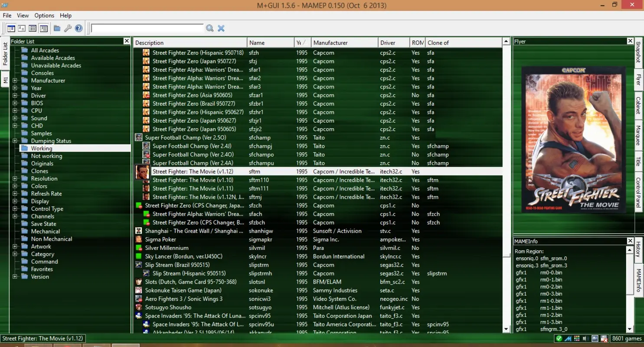Click the MAME logo icon in the status bar

pos(569,338)
